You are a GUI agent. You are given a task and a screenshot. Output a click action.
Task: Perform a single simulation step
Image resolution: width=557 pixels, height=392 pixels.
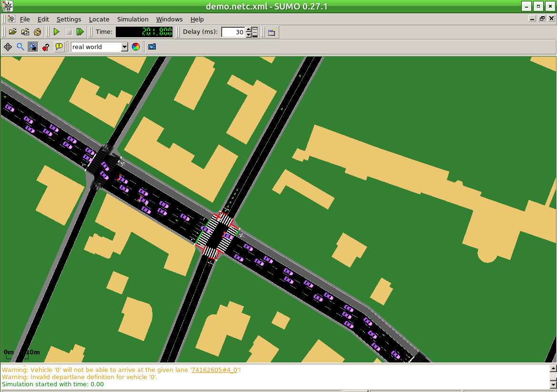80,32
